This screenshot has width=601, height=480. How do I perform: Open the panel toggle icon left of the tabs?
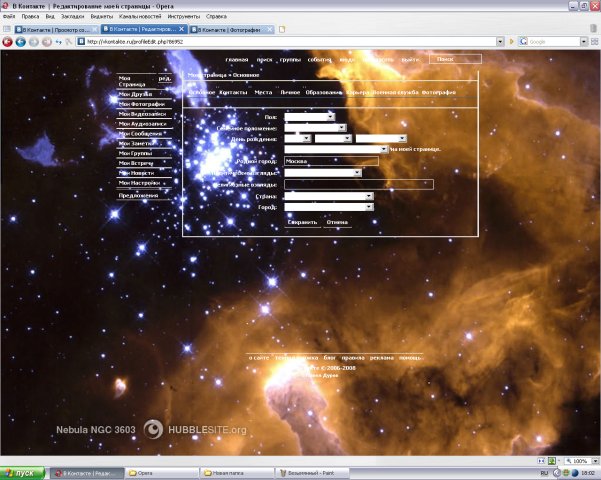click(x=7, y=29)
